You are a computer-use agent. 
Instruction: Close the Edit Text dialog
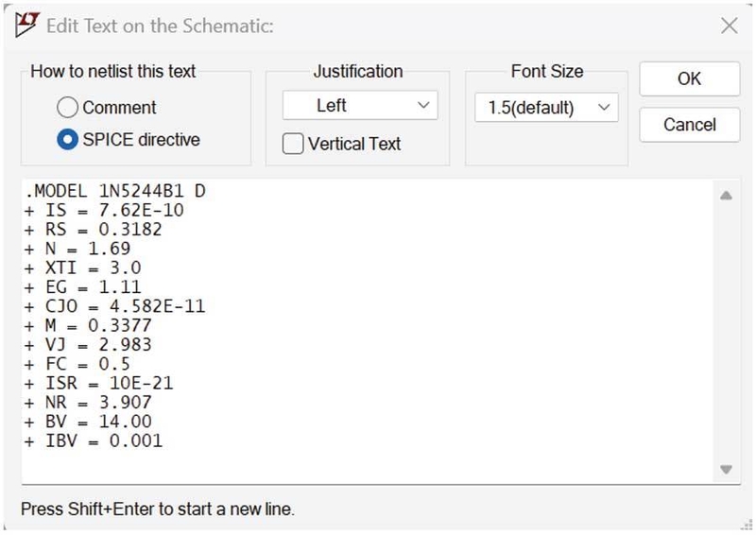pos(729,26)
